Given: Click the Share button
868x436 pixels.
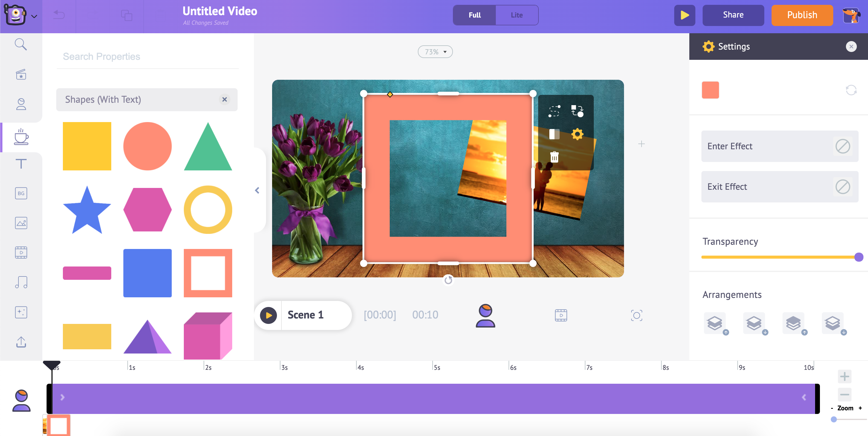Looking at the screenshot, I should click(733, 15).
